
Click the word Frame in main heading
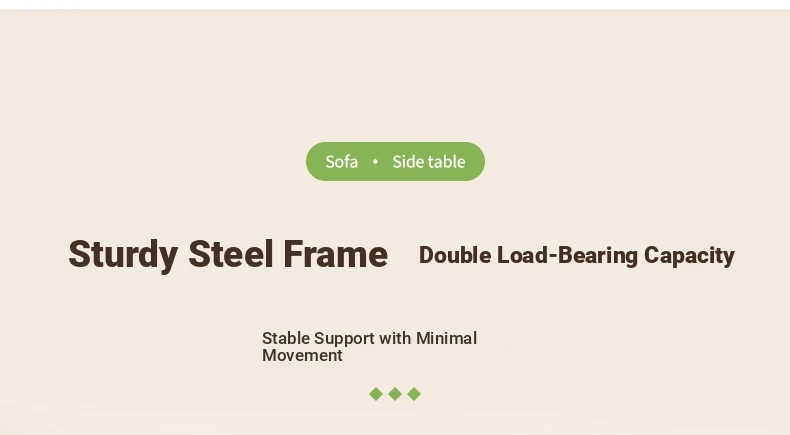335,255
